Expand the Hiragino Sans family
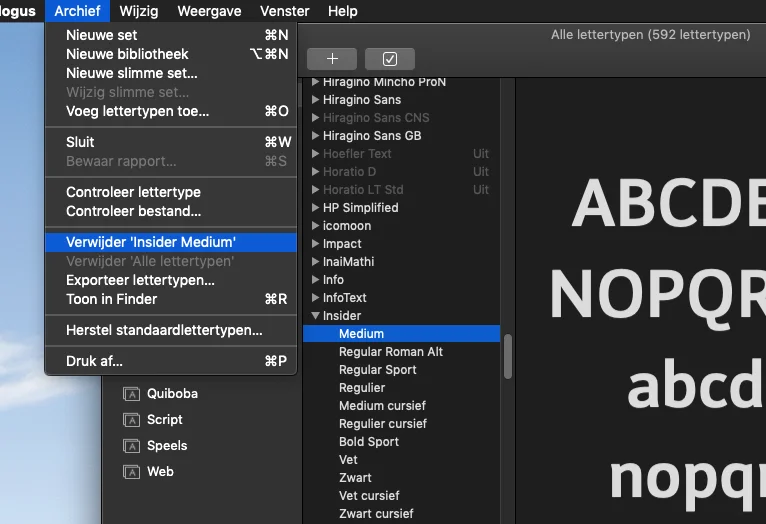This screenshot has height=524, width=766. click(315, 100)
